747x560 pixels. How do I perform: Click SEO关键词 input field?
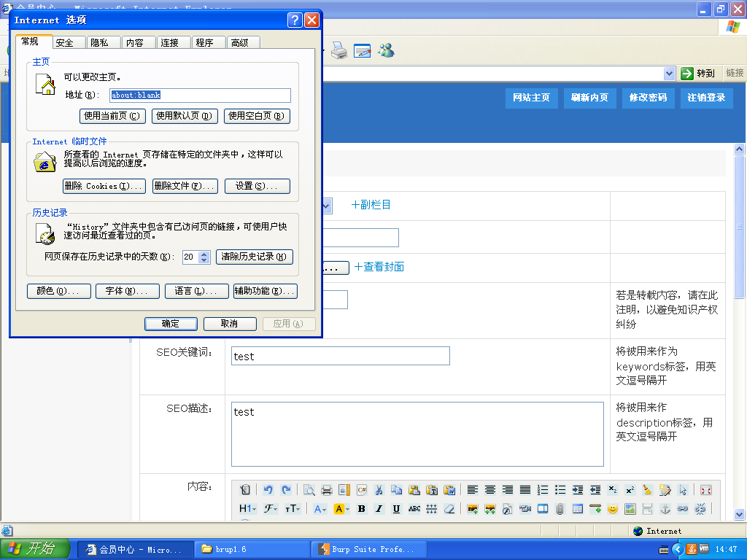pos(340,356)
